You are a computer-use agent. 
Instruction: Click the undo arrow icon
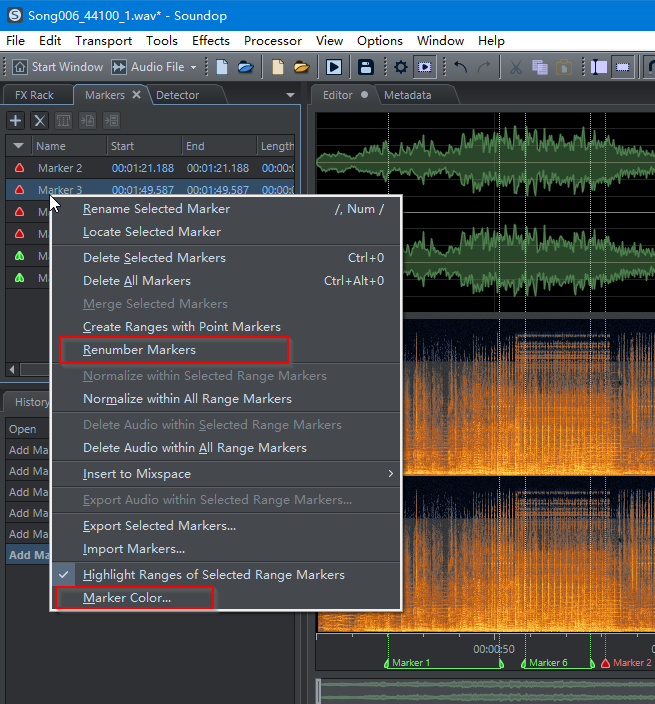click(x=461, y=67)
